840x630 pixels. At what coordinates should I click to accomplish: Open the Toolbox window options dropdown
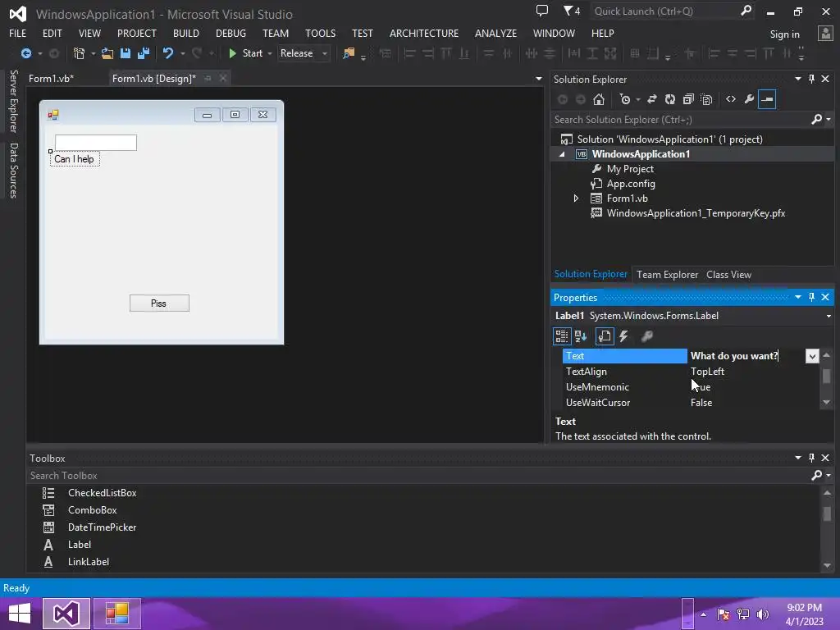[x=797, y=458]
